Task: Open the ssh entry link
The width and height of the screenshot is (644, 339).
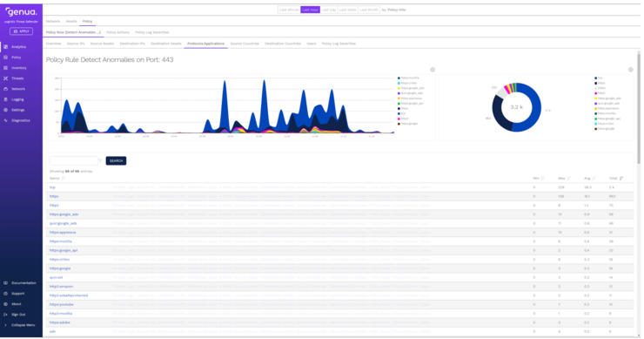Action: (52, 332)
